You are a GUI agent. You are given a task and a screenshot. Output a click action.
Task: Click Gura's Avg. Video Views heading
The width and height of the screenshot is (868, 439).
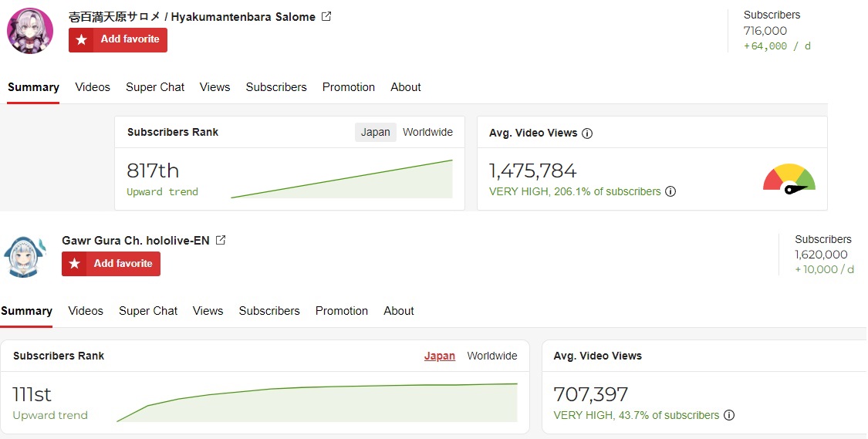coord(598,356)
